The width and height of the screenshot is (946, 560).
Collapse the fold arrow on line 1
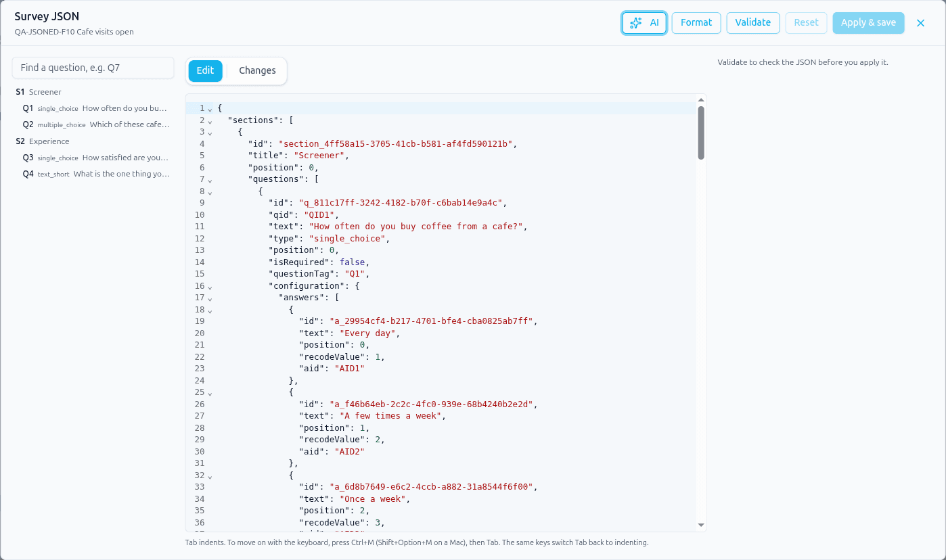210,109
